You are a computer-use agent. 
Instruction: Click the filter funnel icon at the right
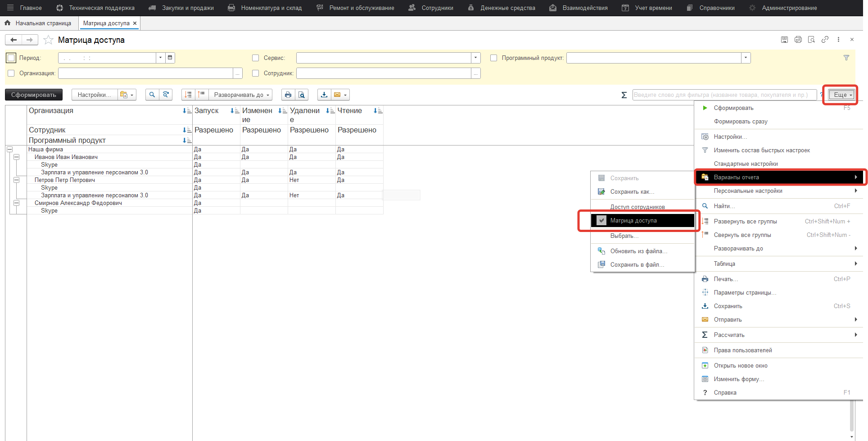[x=846, y=58]
